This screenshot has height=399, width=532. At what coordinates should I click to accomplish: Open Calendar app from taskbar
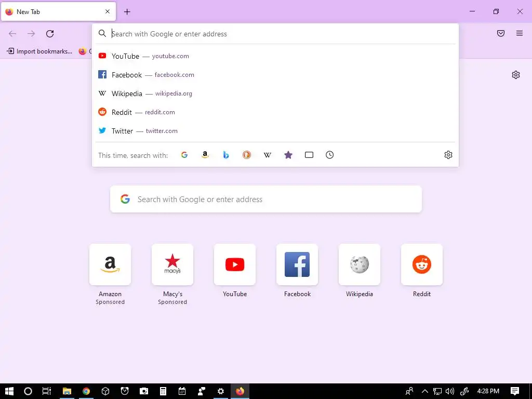point(182,391)
